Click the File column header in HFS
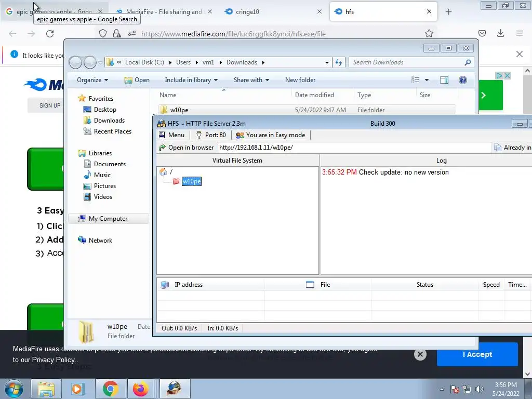Screen dimensions: 532x399 pyautogui.click(x=317, y=285)
